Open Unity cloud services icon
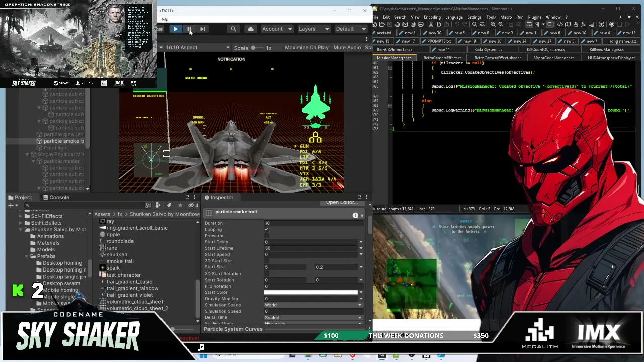Image resolution: width=644 pixels, height=362 pixels. 251,29
